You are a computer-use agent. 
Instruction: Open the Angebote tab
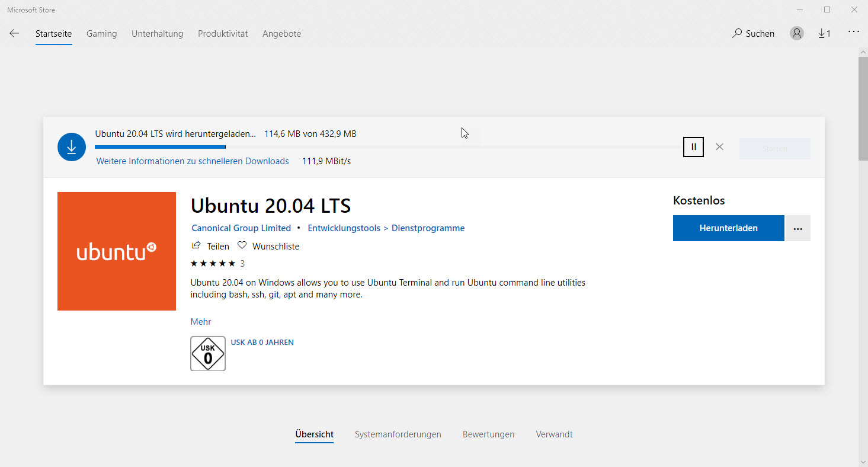[x=281, y=34]
